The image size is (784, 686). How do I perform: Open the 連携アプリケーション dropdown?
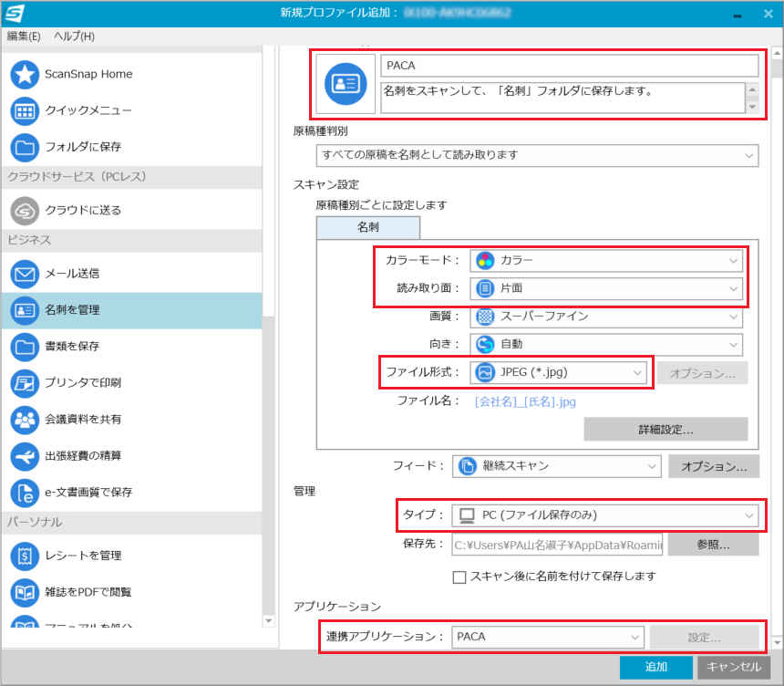click(548, 636)
